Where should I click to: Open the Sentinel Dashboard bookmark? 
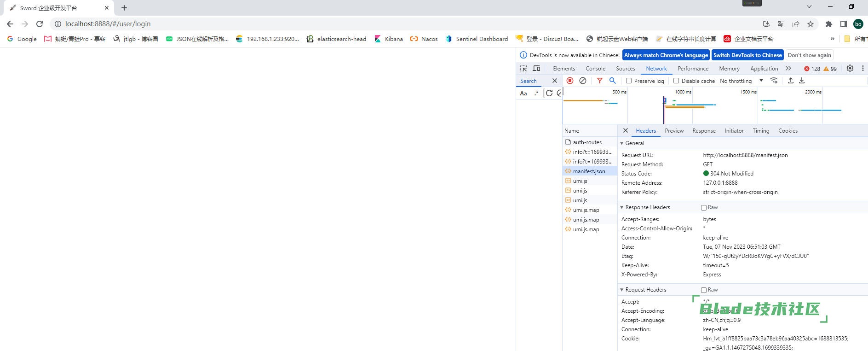pyautogui.click(x=477, y=39)
